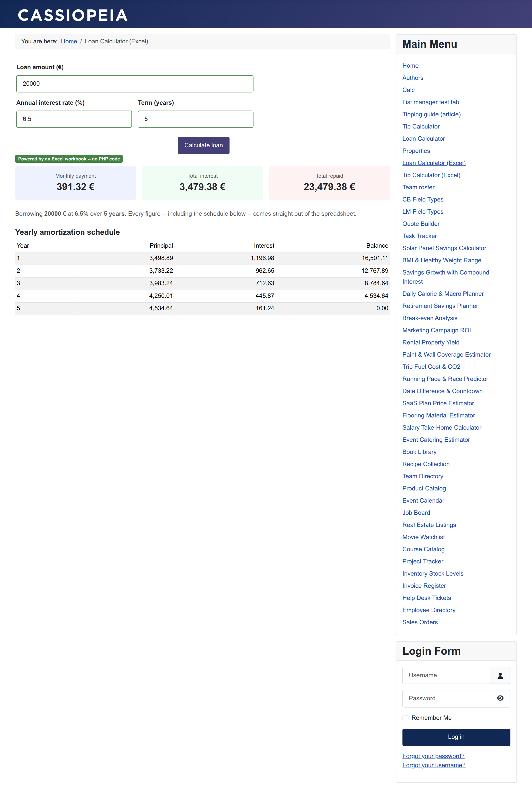Open Sales Orders menu item
Image resolution: width=532 pixels, height=789 pixels.
420,622
